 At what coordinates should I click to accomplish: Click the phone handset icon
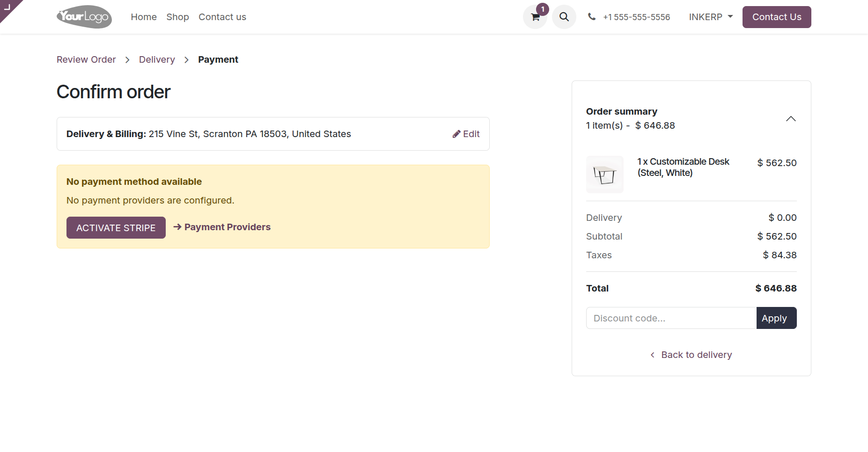(592, 17)
